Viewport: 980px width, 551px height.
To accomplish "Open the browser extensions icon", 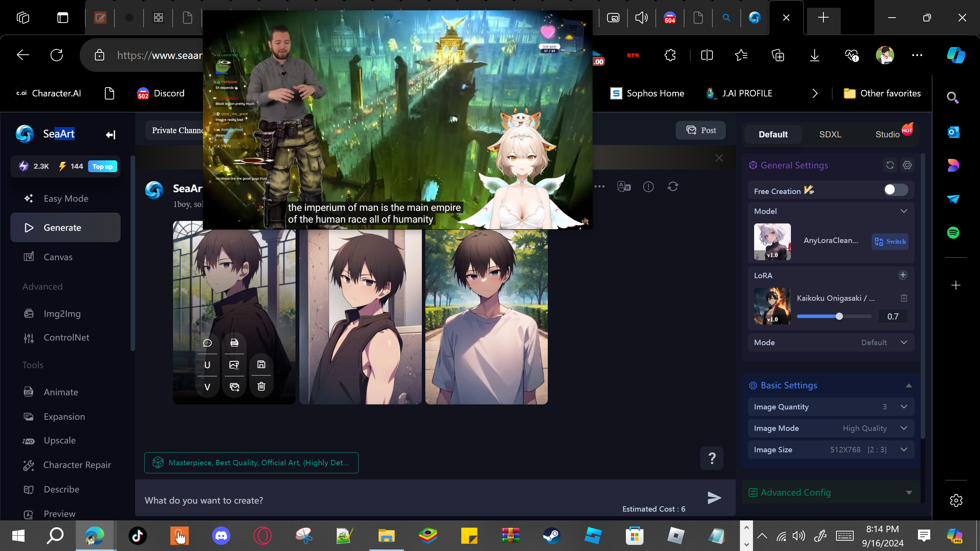I will (670, 55).
